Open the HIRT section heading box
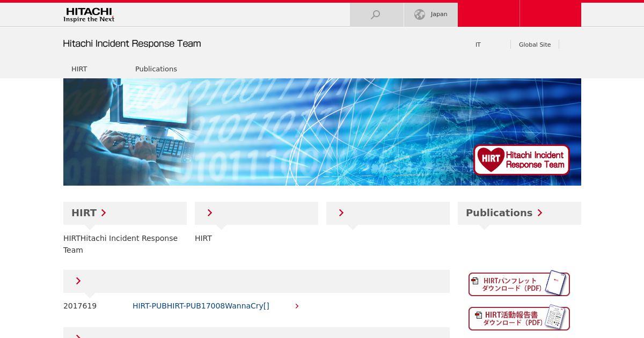Screen dimensions: 644x338 [x=125, y=213]
